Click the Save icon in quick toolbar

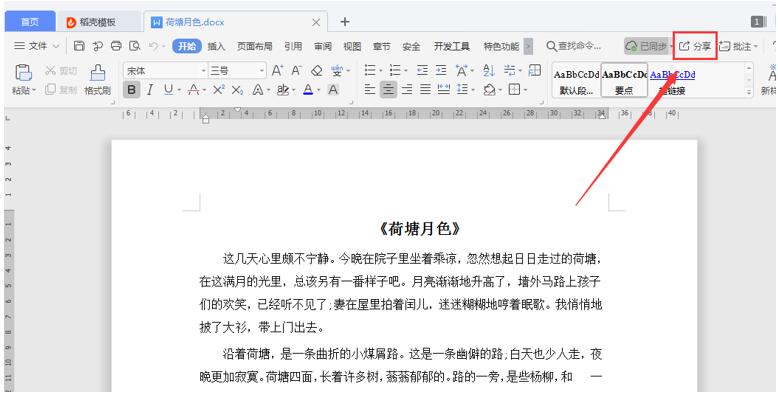tap(79, 46)
